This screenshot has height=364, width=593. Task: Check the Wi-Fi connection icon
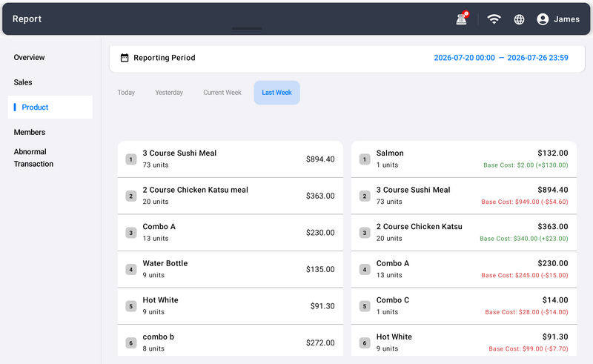[494, 19]
